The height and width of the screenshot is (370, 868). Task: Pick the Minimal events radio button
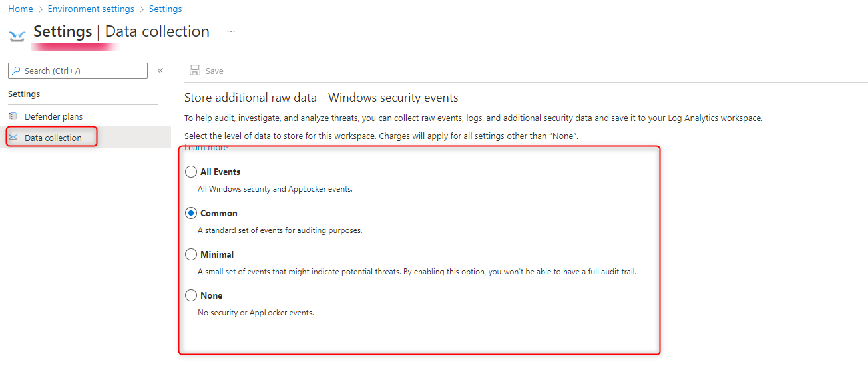coord(191,254)
